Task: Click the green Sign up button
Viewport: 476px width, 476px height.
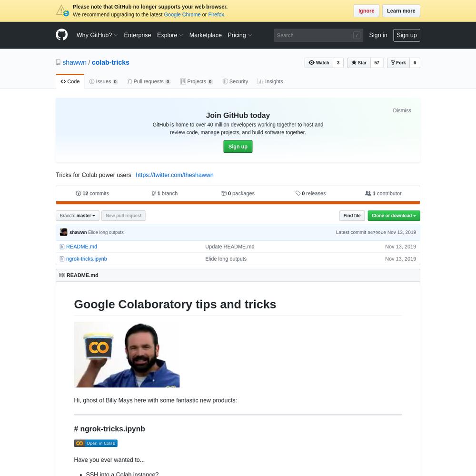Action: [x=238, y=147]
